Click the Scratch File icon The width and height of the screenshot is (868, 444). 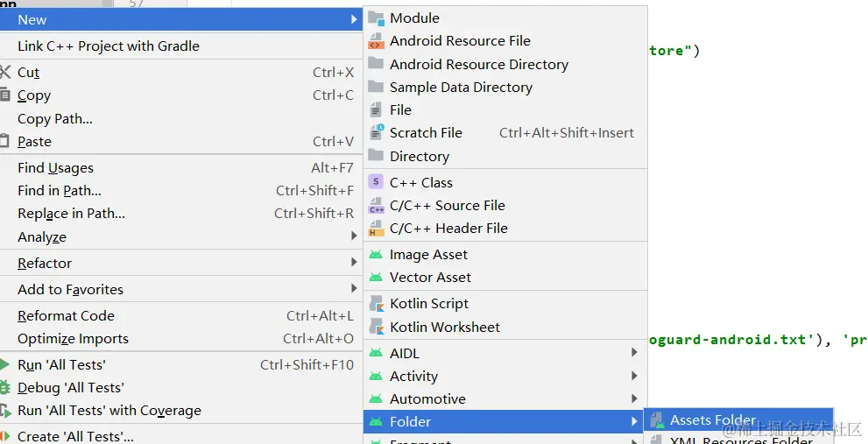click(x=376, y=133)
